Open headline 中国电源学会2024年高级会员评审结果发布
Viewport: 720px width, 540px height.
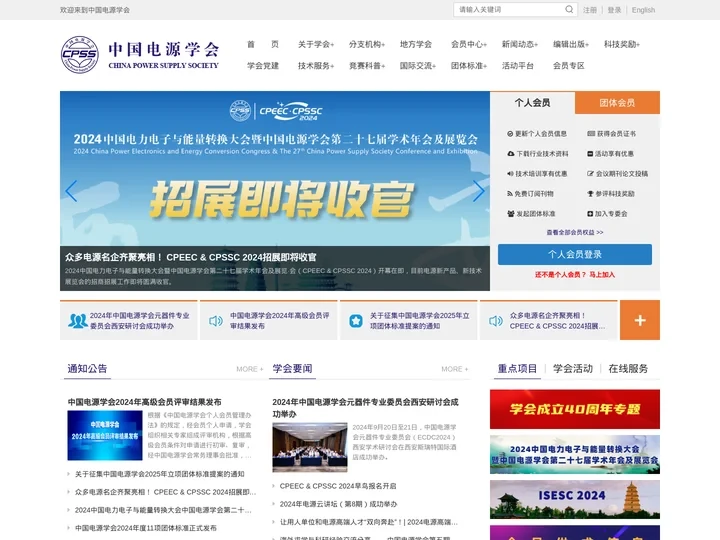tap(145, 402)
